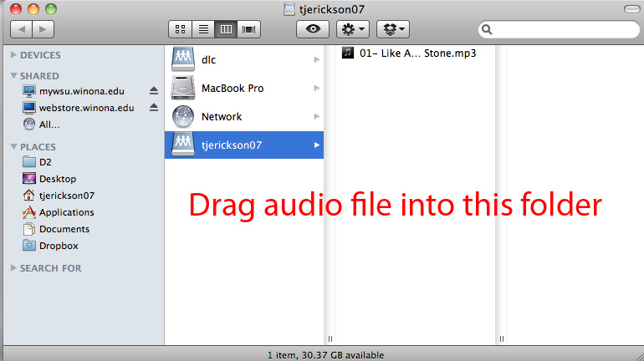Select the Network globe icon

pos(183,117)
